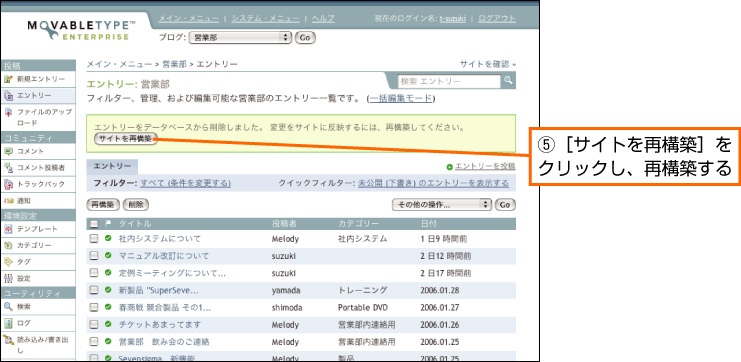
Task: Click the t-suzuki username link
Action: point(452,18)
